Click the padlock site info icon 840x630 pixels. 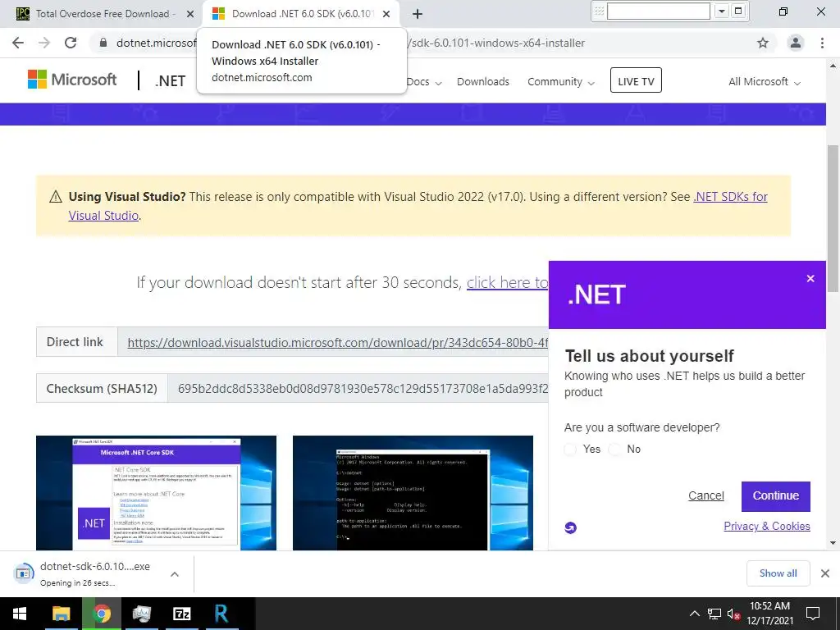[x=103, y=43]
